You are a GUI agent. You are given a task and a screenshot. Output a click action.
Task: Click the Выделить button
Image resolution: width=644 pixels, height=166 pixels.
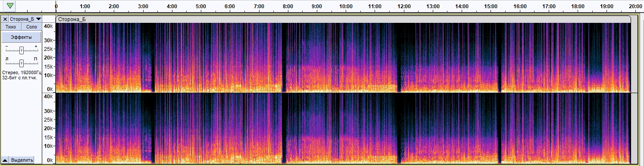point(22,160)
